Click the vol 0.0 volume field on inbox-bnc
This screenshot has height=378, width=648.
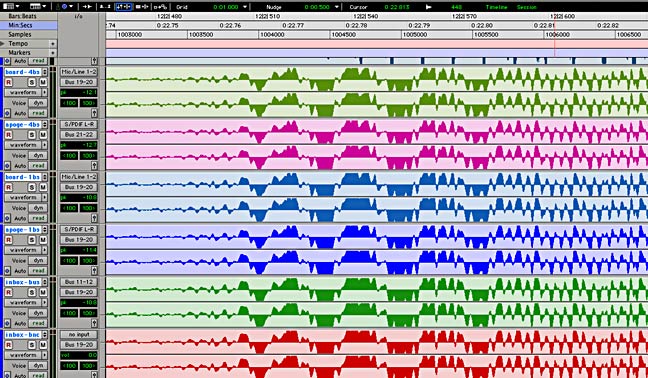(x=79, y=355)
